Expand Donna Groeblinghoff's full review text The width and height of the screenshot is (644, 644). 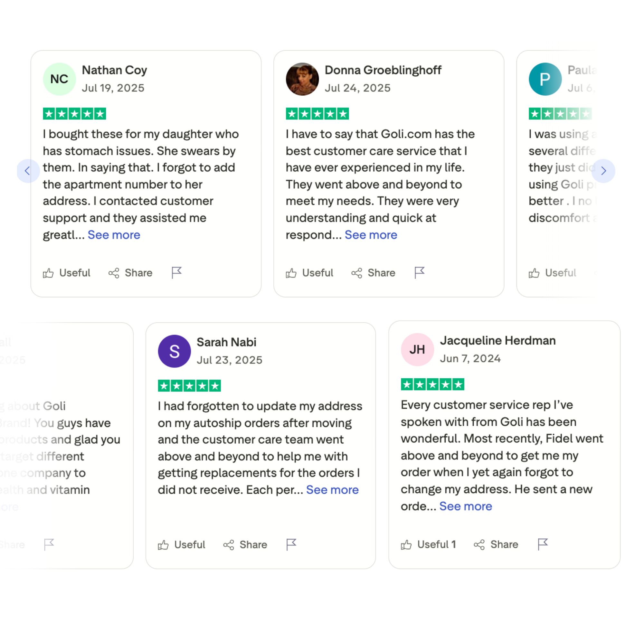[x=371, y=235]
